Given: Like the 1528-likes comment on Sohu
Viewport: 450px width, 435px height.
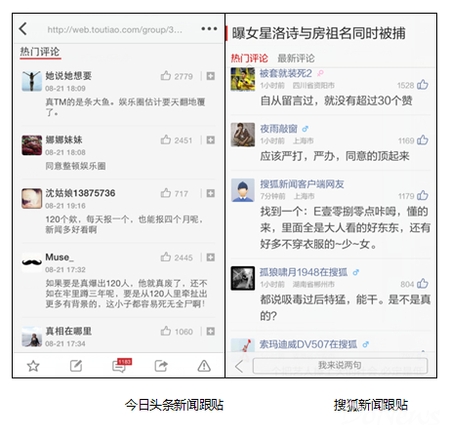Looking at the screenshot, I should 422,84.
